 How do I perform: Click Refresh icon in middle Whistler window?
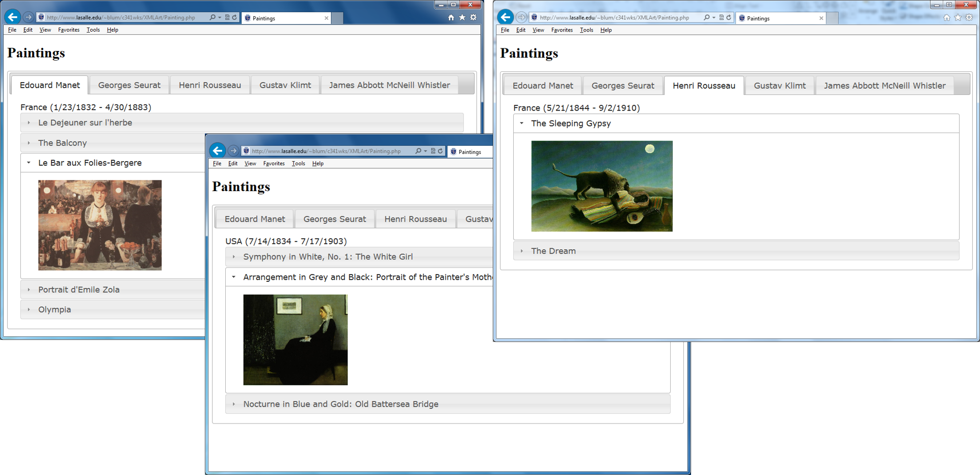coord(440,151)
